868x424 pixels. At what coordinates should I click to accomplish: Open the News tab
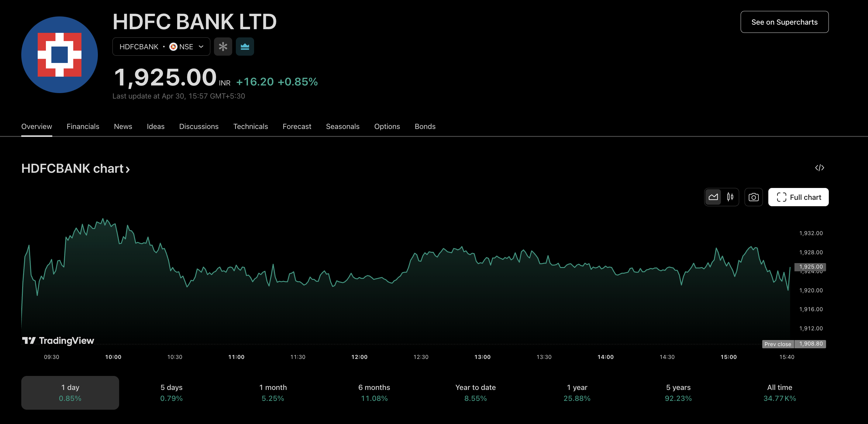click(123, 127)
